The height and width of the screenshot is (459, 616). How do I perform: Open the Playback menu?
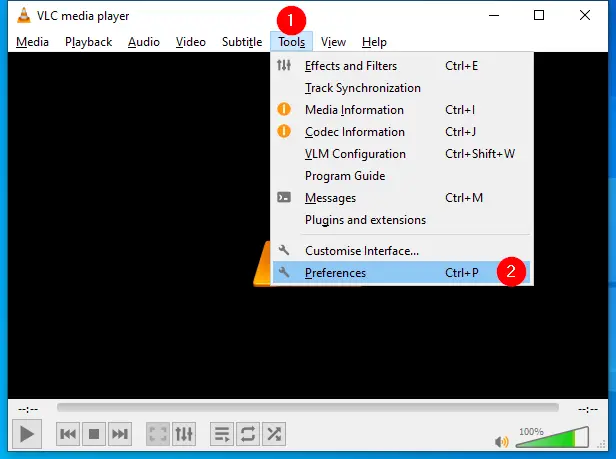click(x=88, y=42)
